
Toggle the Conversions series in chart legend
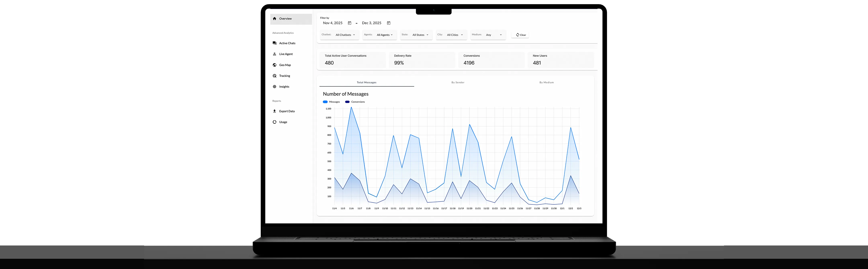click(x=347, y=102)
